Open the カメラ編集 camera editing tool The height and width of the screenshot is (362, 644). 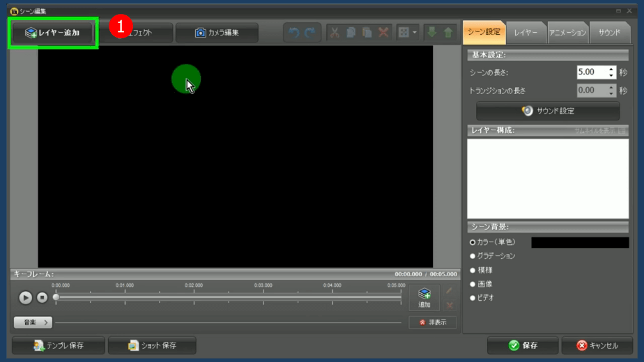click(217, 33)
